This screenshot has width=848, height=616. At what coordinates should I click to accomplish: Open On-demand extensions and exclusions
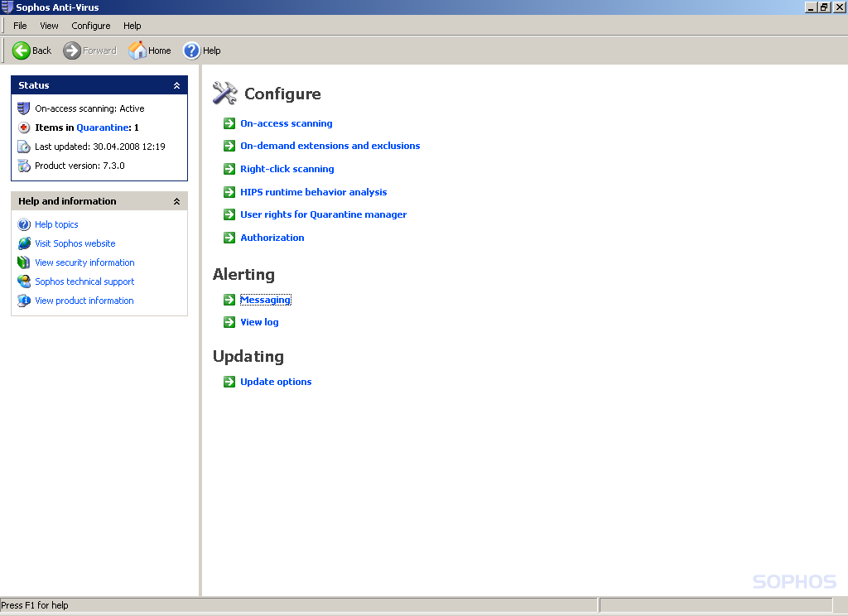pos(330,146)
